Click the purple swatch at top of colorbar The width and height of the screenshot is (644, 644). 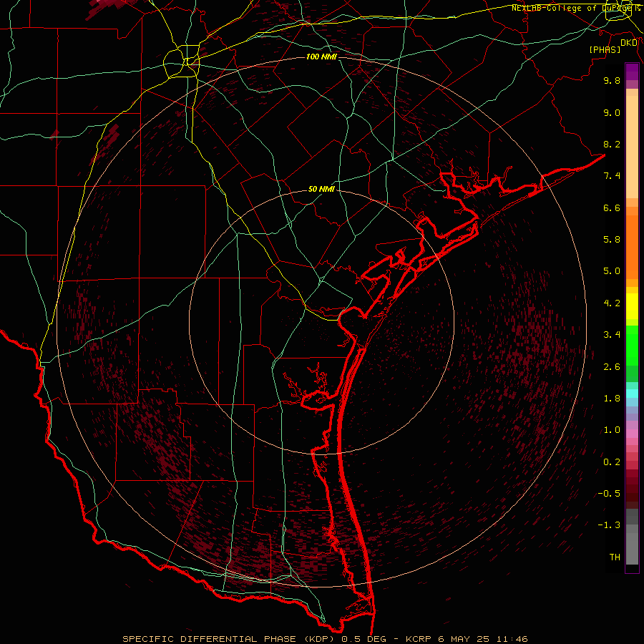click(632, 72)
